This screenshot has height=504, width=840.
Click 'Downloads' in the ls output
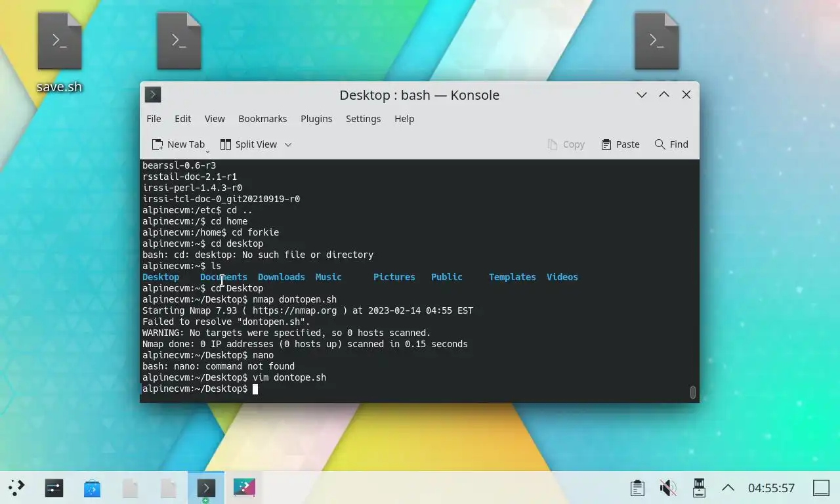tap(282, 277)
